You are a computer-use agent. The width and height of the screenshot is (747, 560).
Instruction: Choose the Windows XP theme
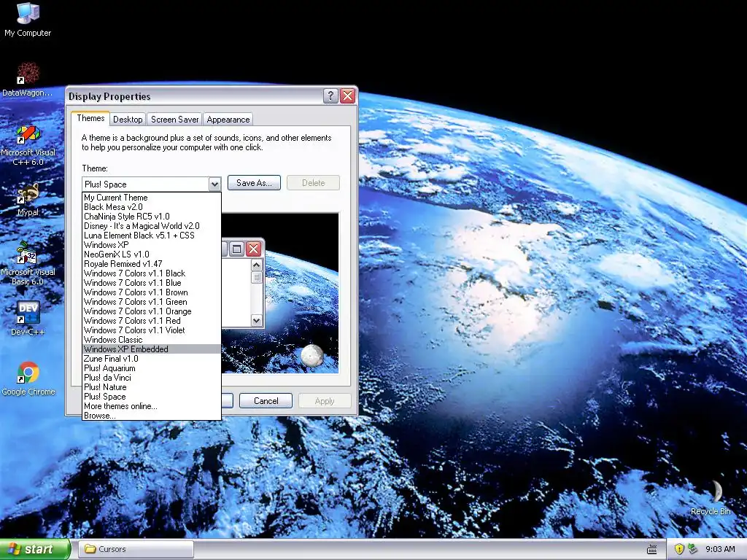(x=152, y=245)
